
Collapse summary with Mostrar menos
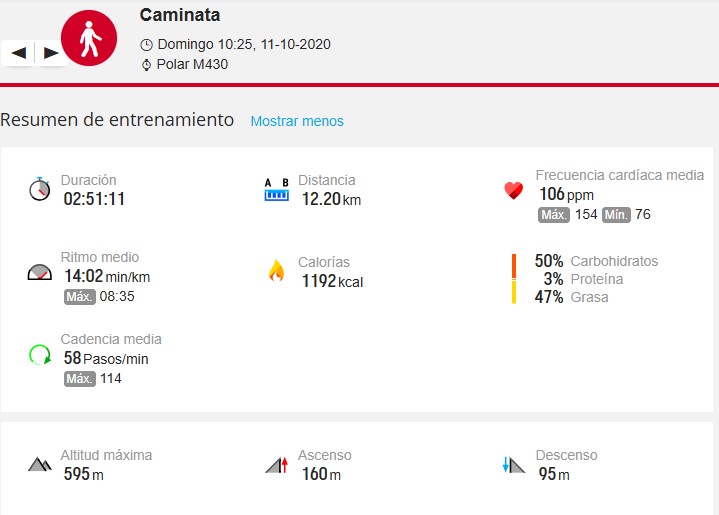297,121
